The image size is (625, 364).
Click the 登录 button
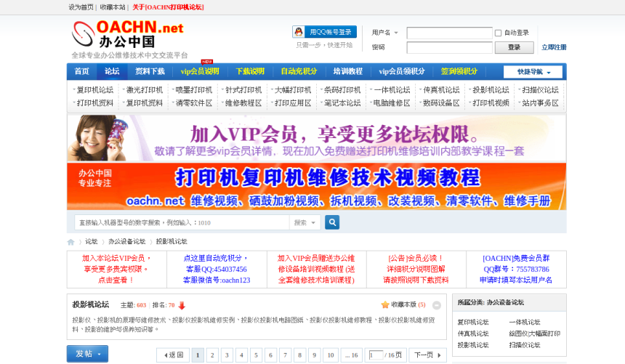point(515,47)
